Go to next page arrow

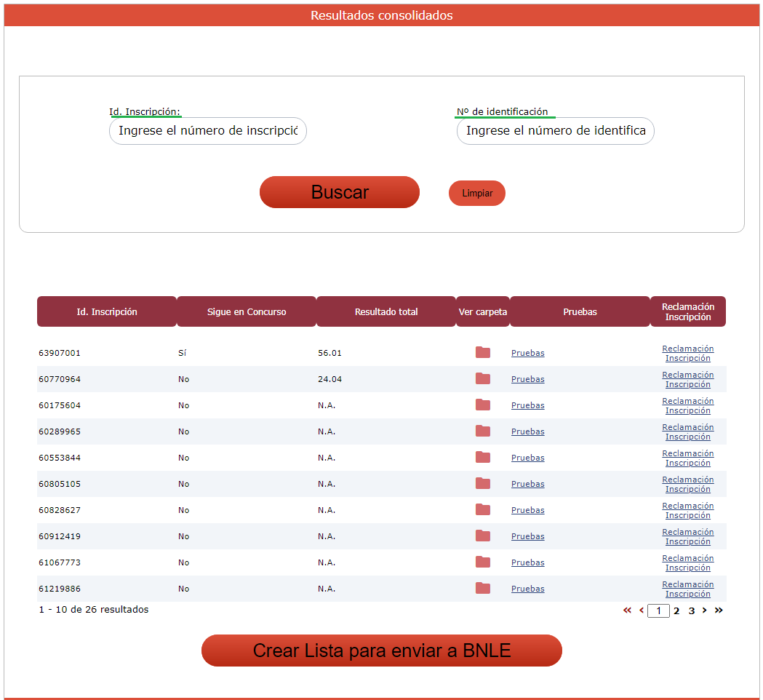[x=704, y=610]
